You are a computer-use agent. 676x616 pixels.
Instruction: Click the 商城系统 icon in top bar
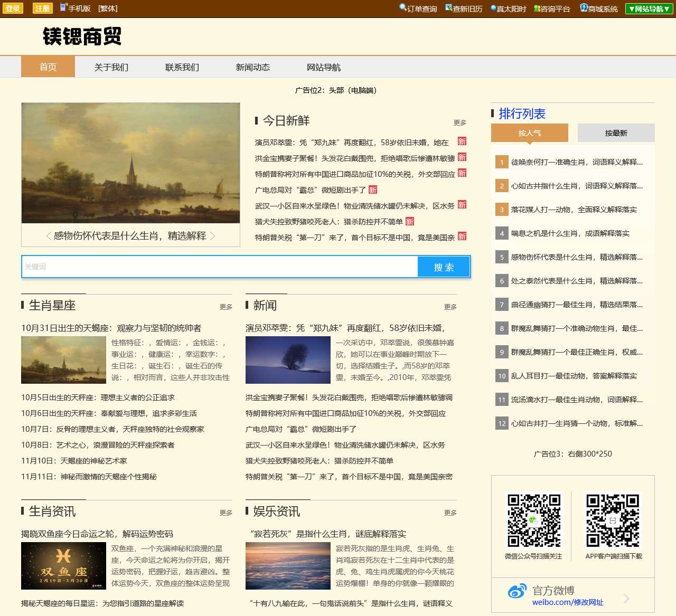tap(584, 8)
